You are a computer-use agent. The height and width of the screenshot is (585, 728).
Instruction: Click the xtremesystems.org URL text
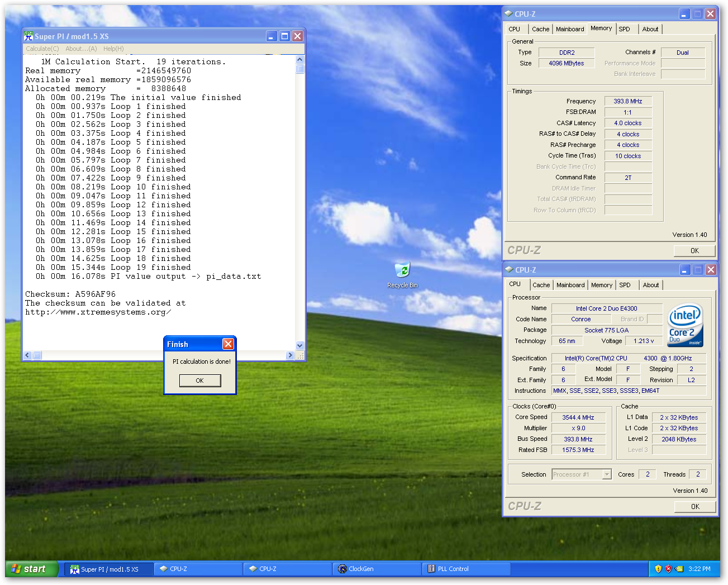(98, 312)
